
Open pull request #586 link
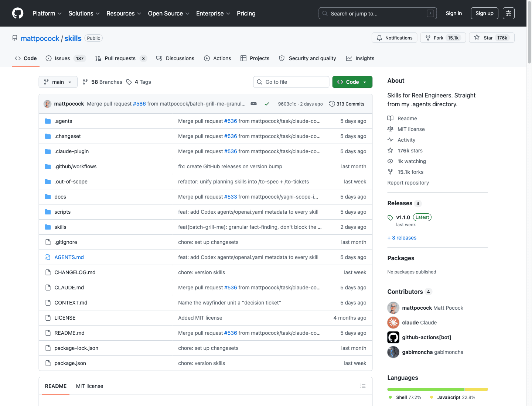pyautogui.click(x=139, y=104)
